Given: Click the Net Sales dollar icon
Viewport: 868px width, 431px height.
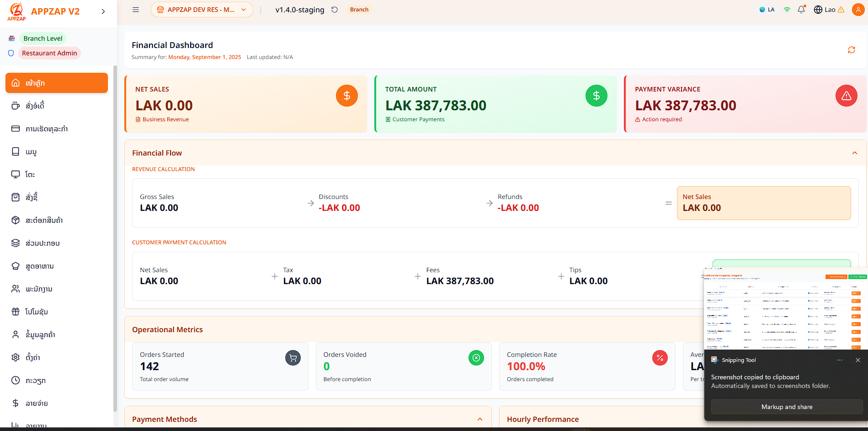Looking at the screenshot, I should 346,96.
